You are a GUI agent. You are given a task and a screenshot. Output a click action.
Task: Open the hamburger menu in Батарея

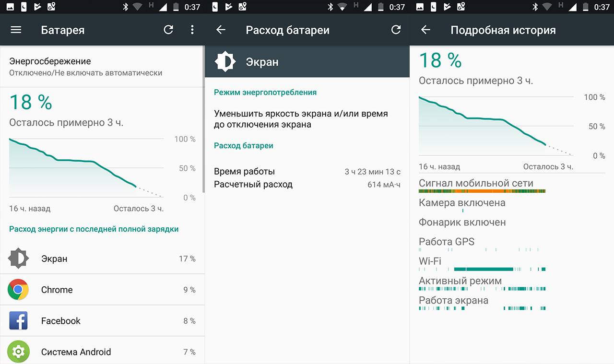click(x=16, y=30)
